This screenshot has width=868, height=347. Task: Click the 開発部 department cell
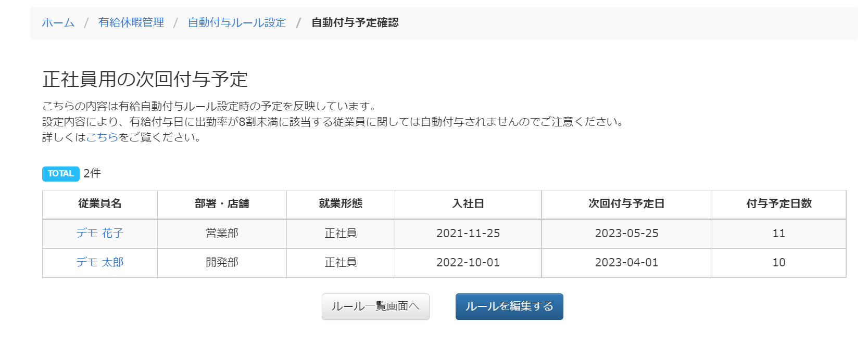(x=222, y=263)
